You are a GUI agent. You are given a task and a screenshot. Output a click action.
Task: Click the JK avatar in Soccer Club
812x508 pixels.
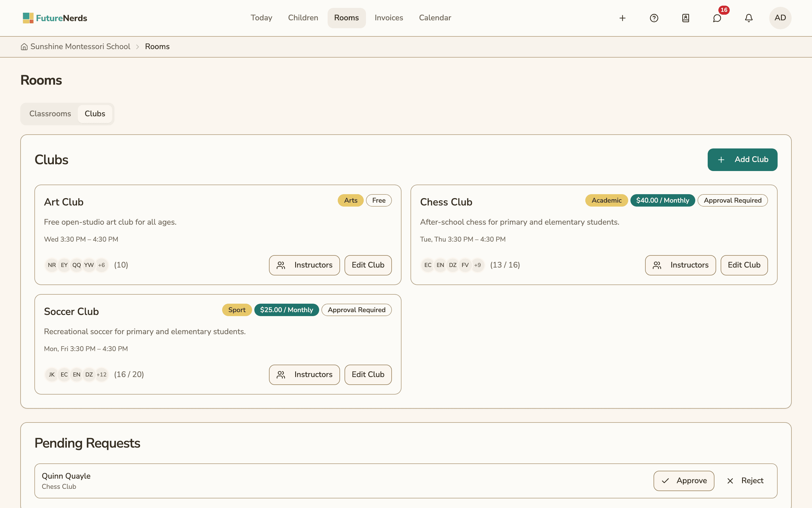click(x=52, y=375)
